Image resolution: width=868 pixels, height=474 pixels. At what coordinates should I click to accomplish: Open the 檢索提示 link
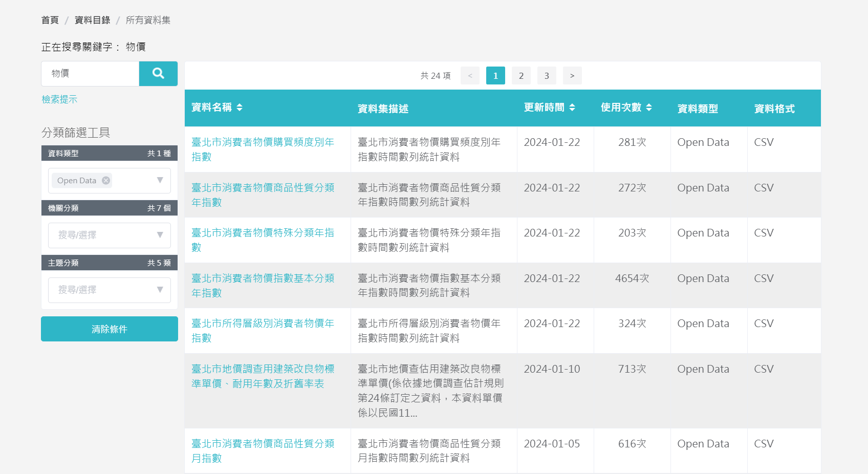point(59,99)
